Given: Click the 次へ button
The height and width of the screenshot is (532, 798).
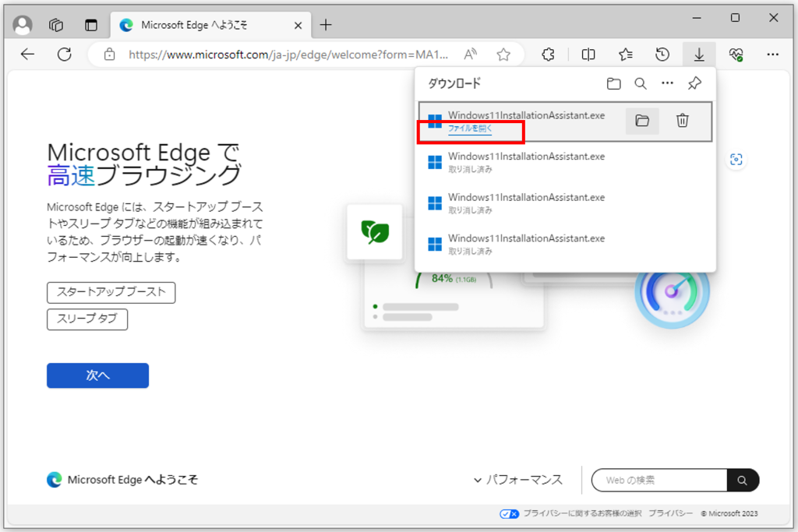Looking at the screenshot, I should coord(97,375).
